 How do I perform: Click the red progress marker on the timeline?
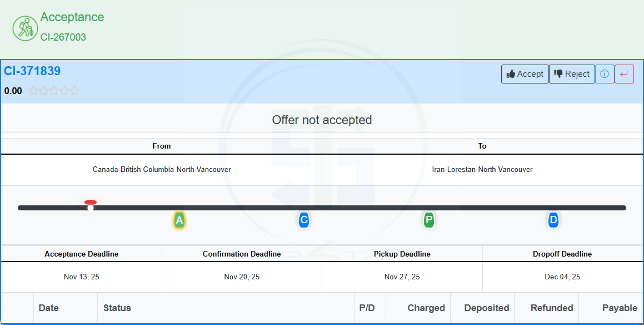coord(90,203)
